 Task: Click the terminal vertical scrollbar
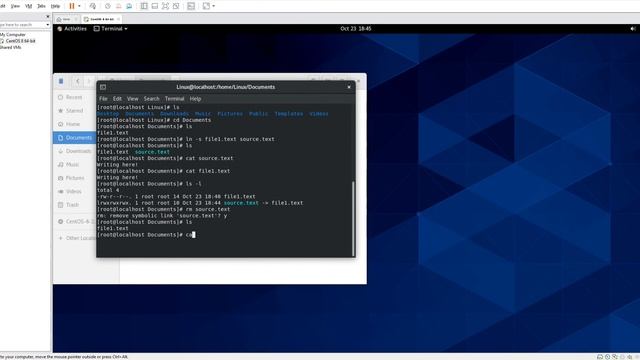tap(353, 218)
